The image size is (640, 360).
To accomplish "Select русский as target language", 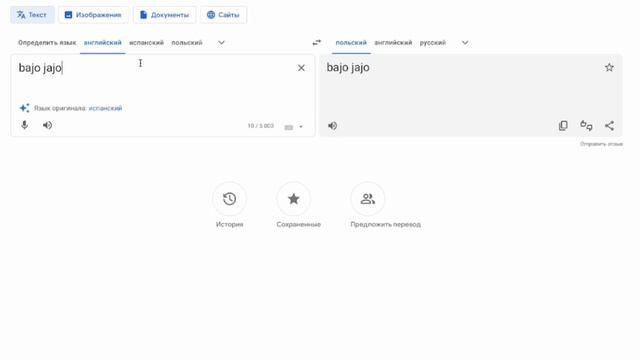I will pos(433,42).
